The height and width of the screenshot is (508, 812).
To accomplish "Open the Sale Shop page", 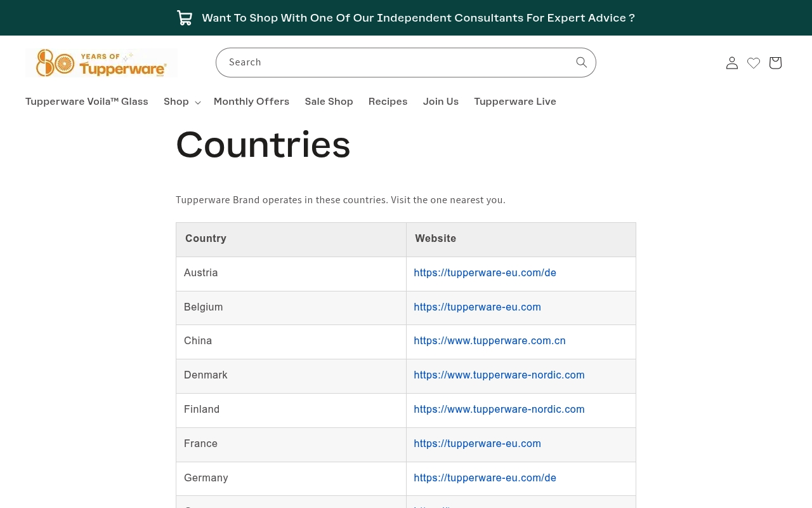I will click(x=329, y=102).
